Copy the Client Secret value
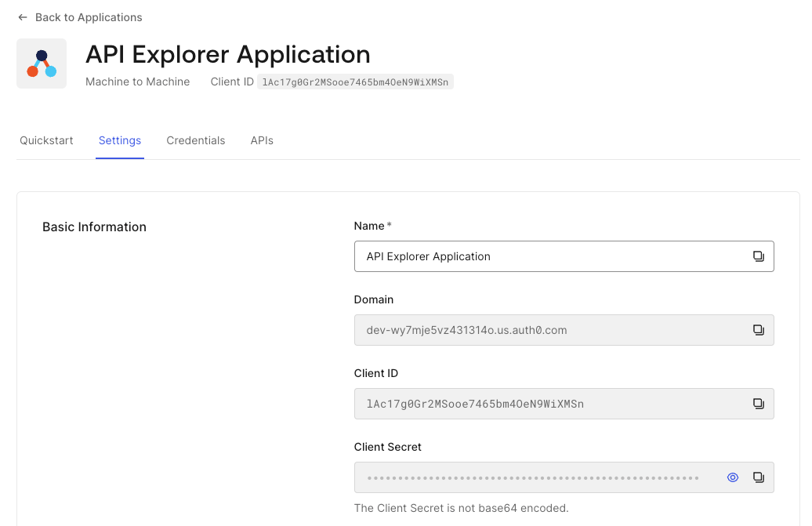 pos(758,477)
